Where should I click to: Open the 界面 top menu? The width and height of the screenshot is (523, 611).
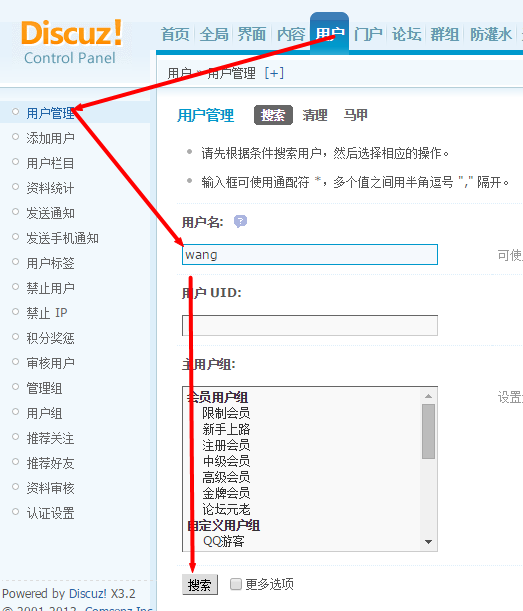point(252,34)
